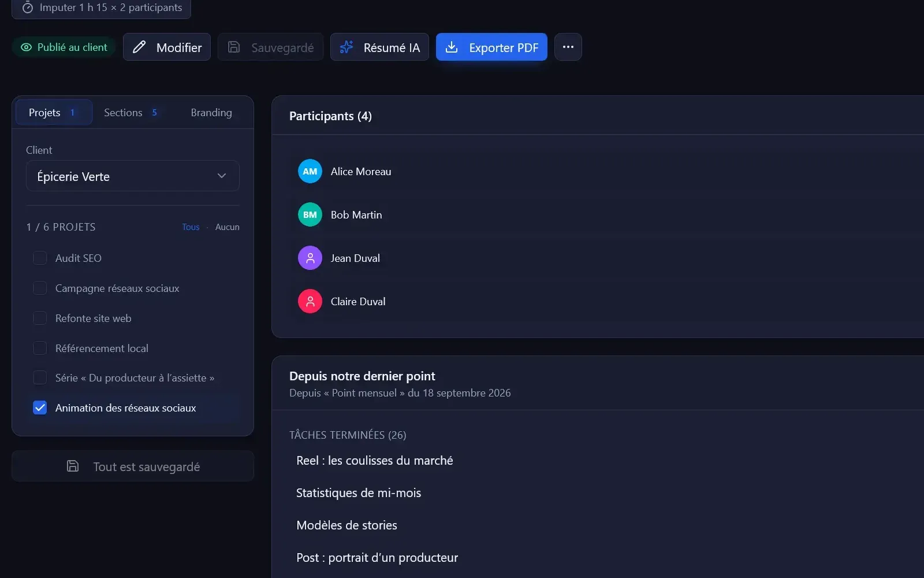Click Claire Duval's pink person avatar
This screenshot has width=924, height=578.
(x=310, y=301)
